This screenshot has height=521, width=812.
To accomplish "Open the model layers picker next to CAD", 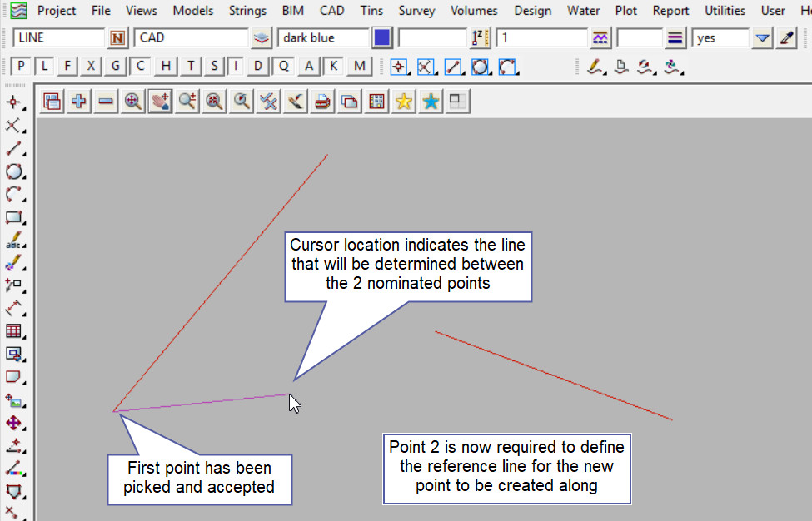I will tap(262, 38).
